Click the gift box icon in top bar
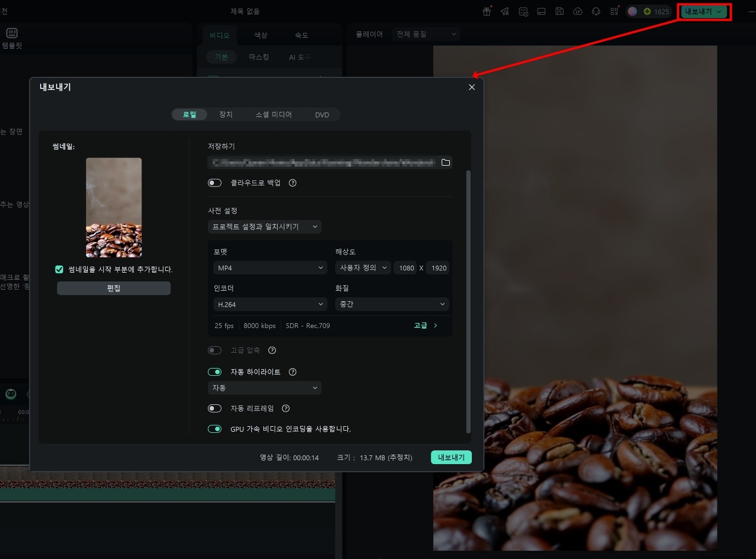Screen dimensions: 756x559 [x=487, y=12]
